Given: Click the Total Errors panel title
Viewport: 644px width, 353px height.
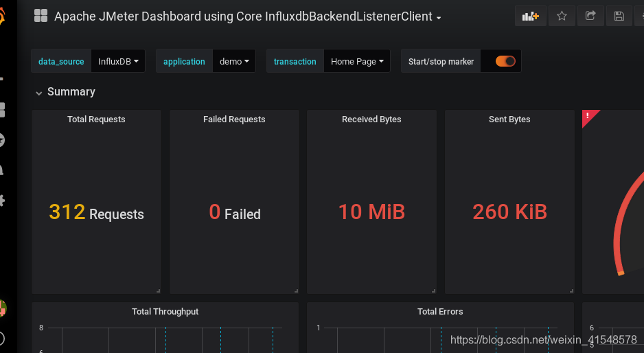Looking at the screenshot, I should tap(440, 312).
